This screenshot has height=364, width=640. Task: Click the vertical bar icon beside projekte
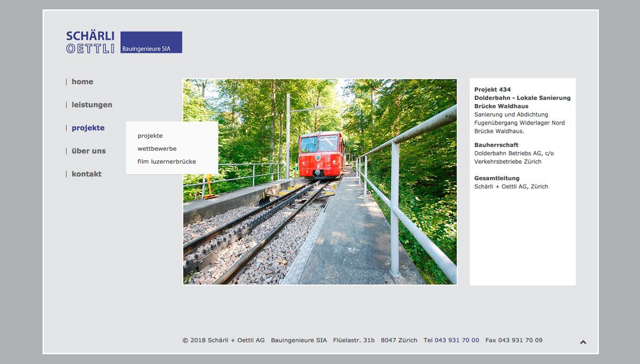tap(66, 127)
